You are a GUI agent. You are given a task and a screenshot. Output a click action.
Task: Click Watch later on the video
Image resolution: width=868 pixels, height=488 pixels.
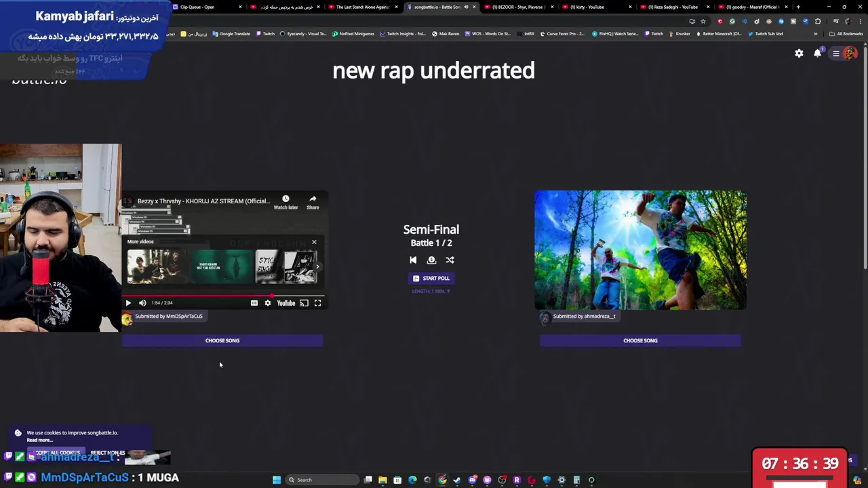pos(285,202)
